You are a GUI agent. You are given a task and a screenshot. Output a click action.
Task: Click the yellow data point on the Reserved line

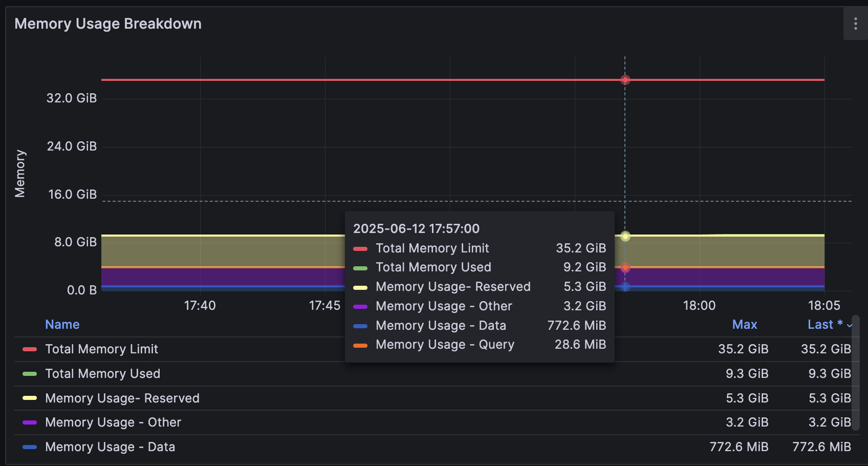[625, 236]
